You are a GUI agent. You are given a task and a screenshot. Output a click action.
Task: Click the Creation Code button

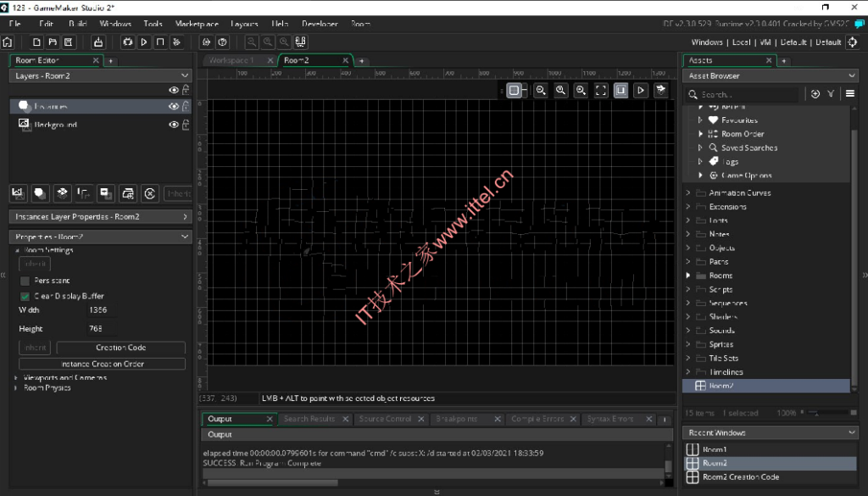coord(120,348)
